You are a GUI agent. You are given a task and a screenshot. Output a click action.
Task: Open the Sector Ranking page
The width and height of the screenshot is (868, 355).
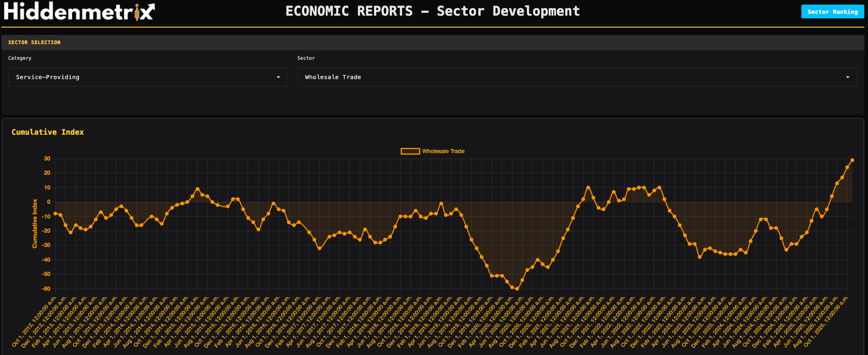point(832,11)
